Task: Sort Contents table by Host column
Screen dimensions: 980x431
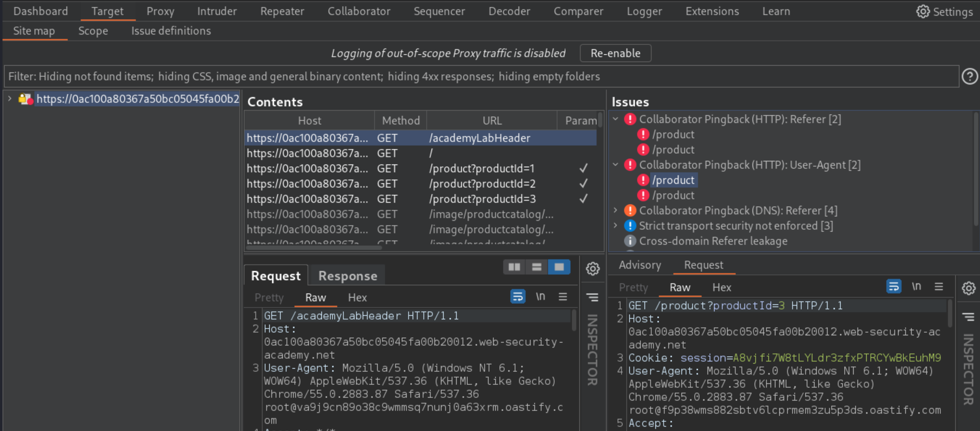Action: point(309,120)
